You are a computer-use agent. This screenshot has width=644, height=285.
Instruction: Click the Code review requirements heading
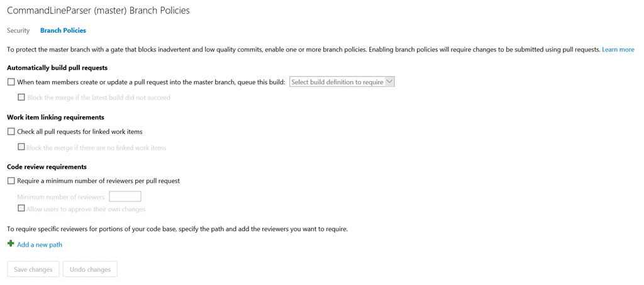tap(47, 167)
